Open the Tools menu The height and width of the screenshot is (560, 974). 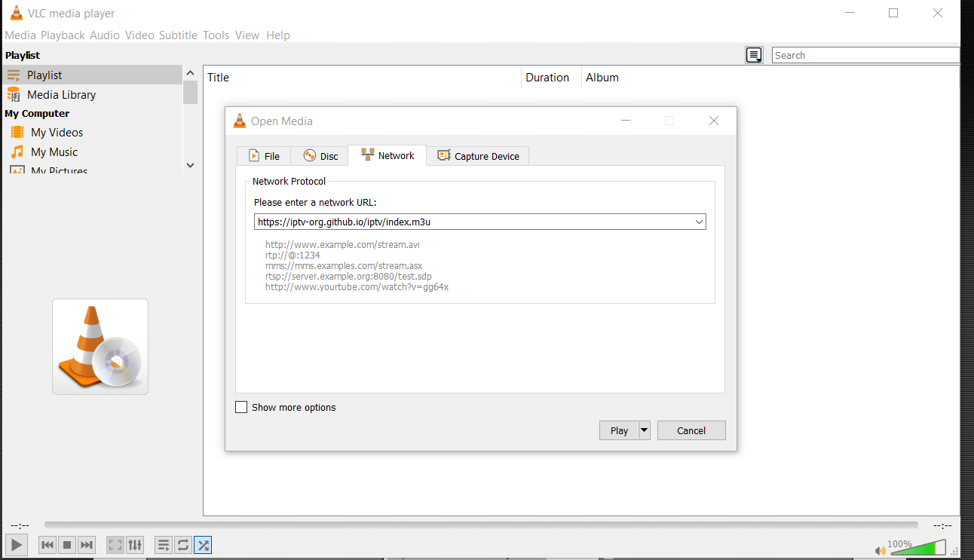[x=216, y=35]
